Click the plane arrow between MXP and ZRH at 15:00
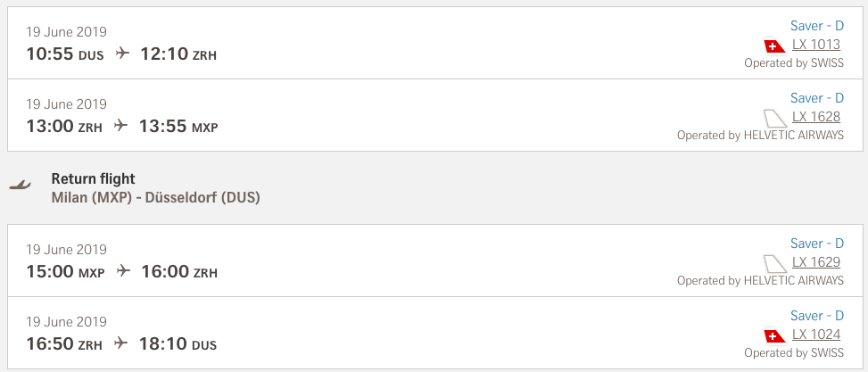Screen dimensions: 868x372 coord(123,271)
